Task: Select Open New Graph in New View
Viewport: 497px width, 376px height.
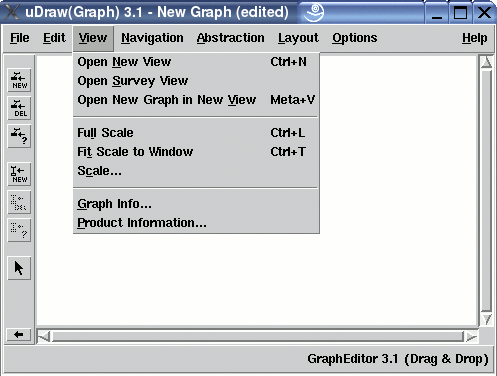Action: 196,100
